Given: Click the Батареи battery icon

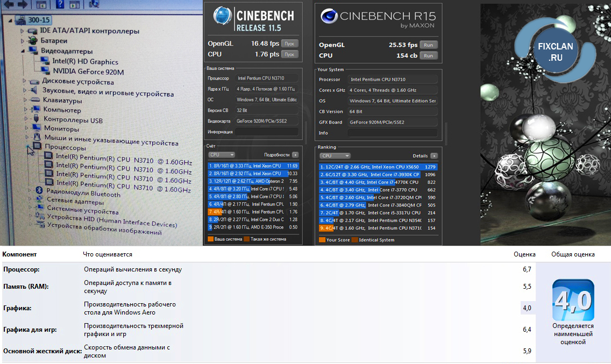Looking at the screenshot, I should click(33, 40).
